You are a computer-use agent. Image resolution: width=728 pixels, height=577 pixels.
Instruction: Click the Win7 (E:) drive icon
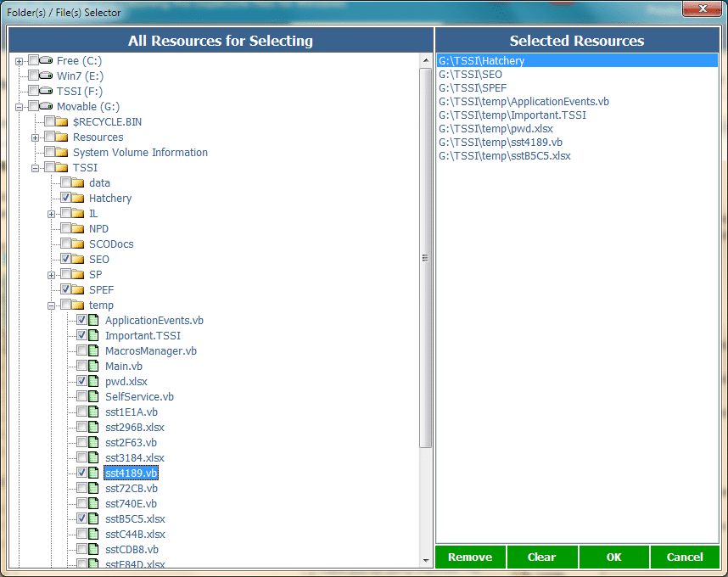coord(48,76)
